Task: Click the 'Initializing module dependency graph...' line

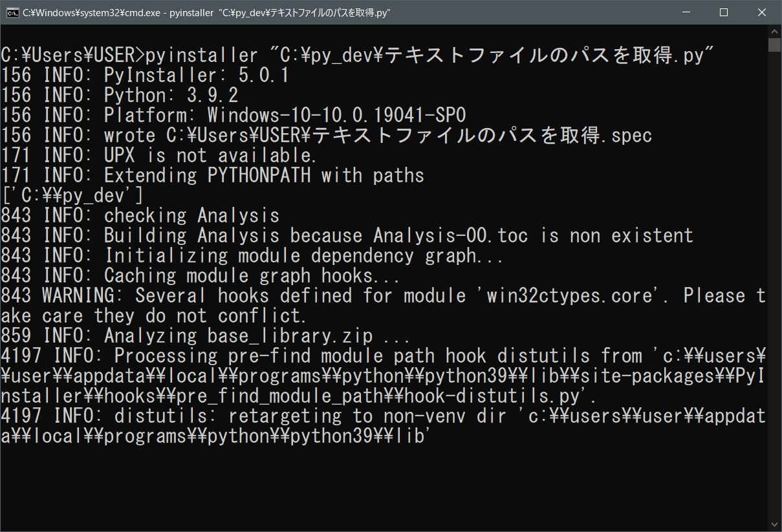Action: pyautogui.click(x=252, y=255)
